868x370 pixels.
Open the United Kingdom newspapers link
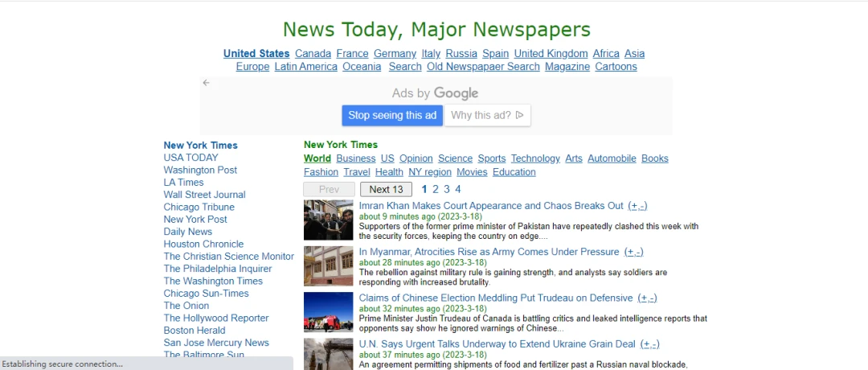[551, 54]
